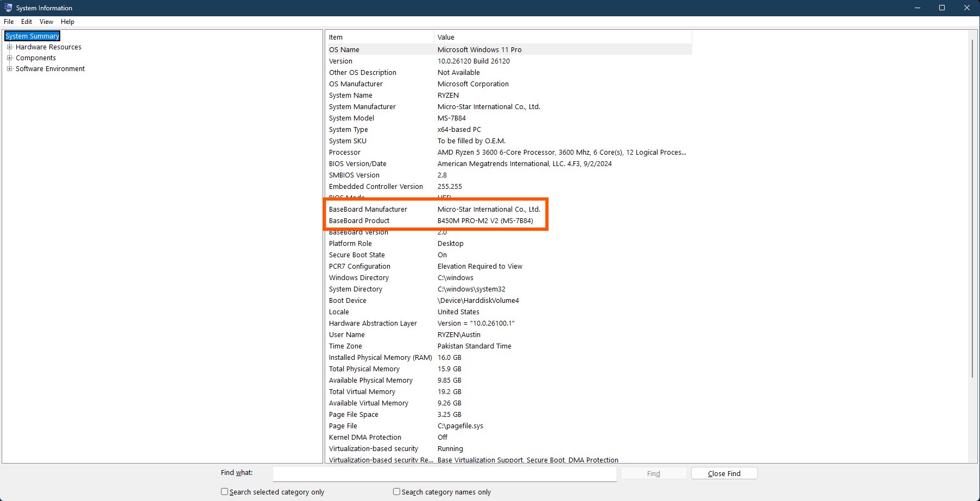Select the System Name row

click(x=509, y=95)
